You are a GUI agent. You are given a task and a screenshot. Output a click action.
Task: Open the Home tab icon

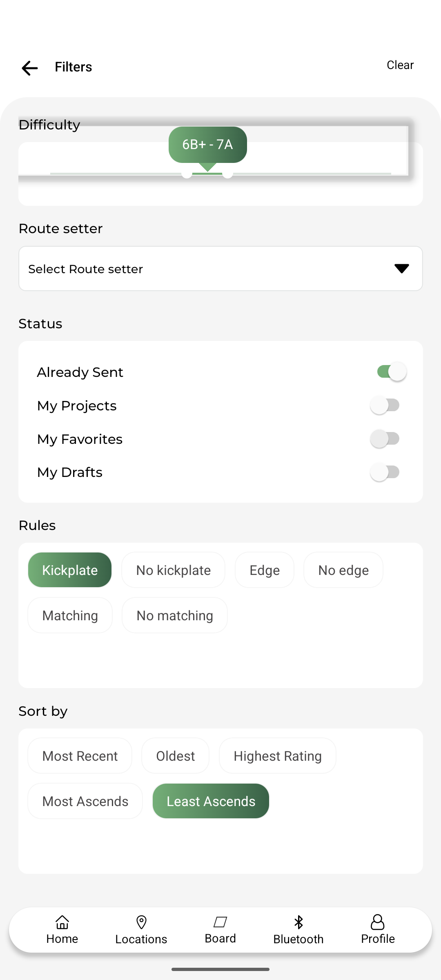pos(62,922)
